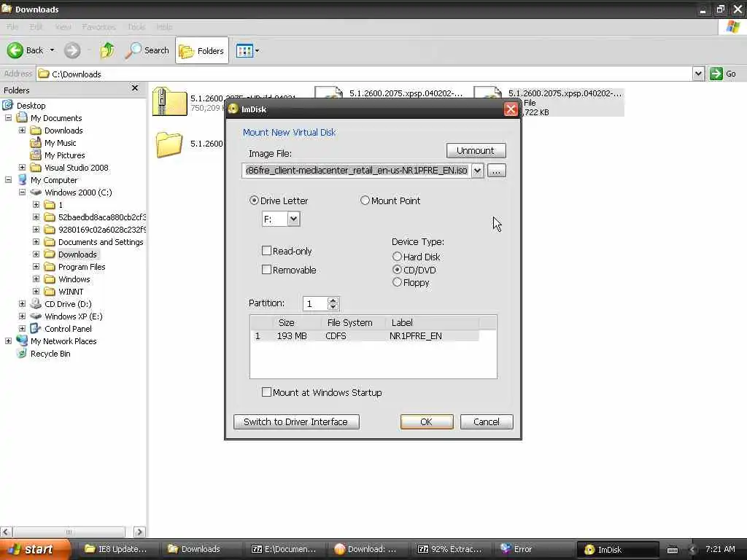
Task: Select the Drive Letter radio button
Action: pos(254,201)
